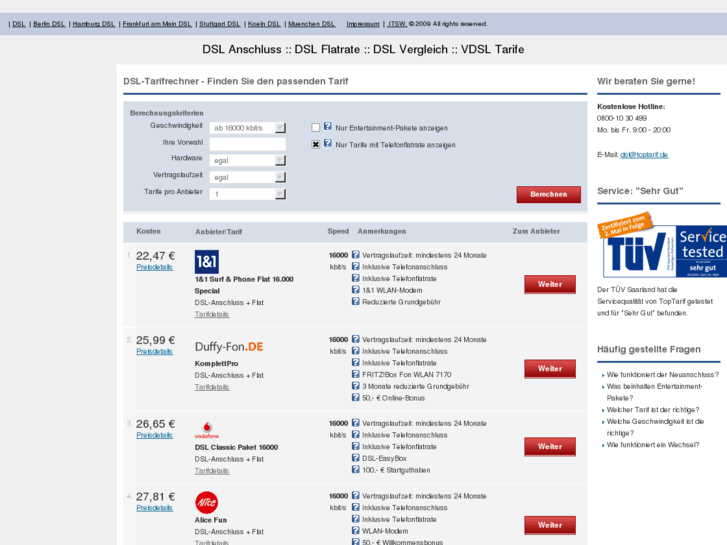727x545 pixels.
Task: Click Weiter for Duffy-Fon KomplettPro
Action: tap(550, 369)
